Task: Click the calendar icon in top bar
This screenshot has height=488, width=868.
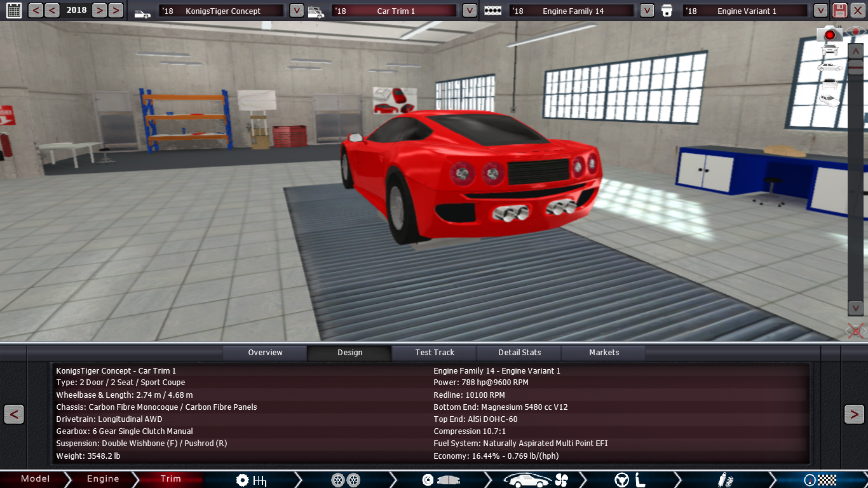Action: pos(13,10)
